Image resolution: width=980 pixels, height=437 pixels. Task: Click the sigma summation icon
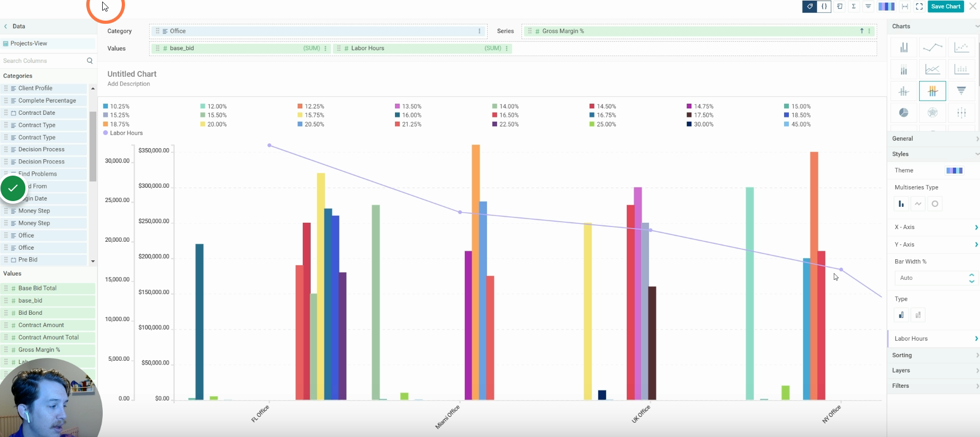(x=854, y=6)
